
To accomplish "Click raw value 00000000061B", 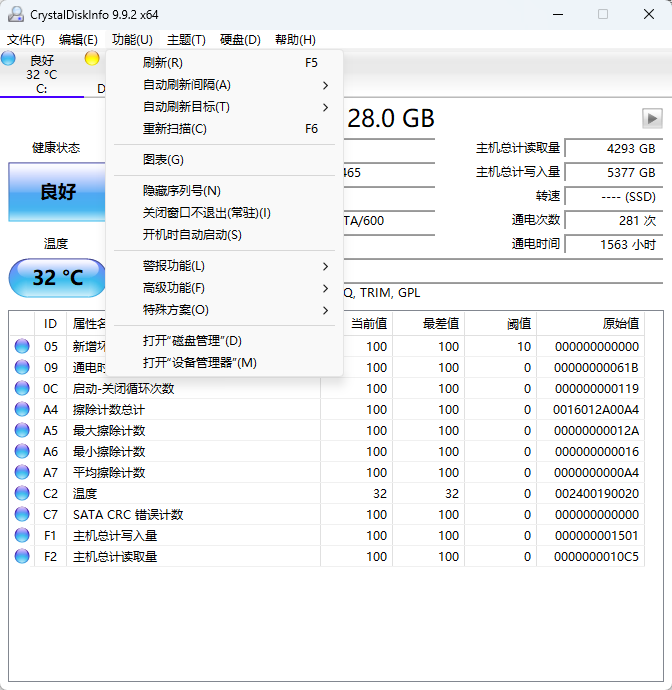I will pos(596,367).
